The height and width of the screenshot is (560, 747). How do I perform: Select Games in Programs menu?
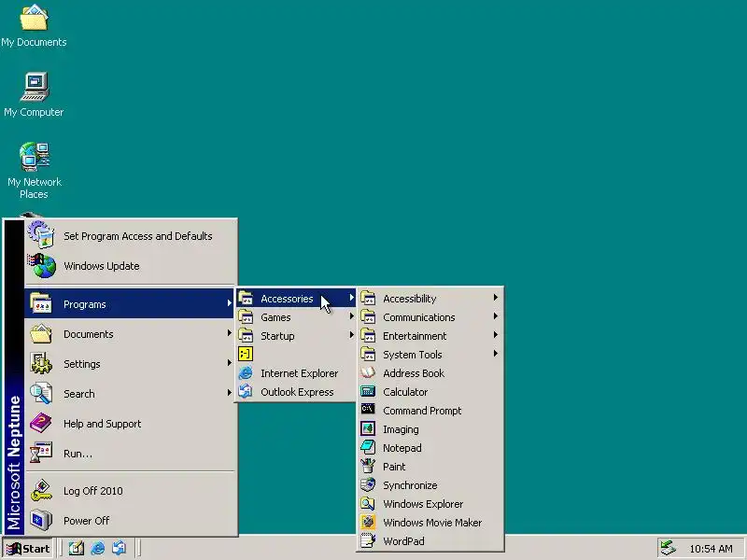pyautogui.click(x=296, y=316)
